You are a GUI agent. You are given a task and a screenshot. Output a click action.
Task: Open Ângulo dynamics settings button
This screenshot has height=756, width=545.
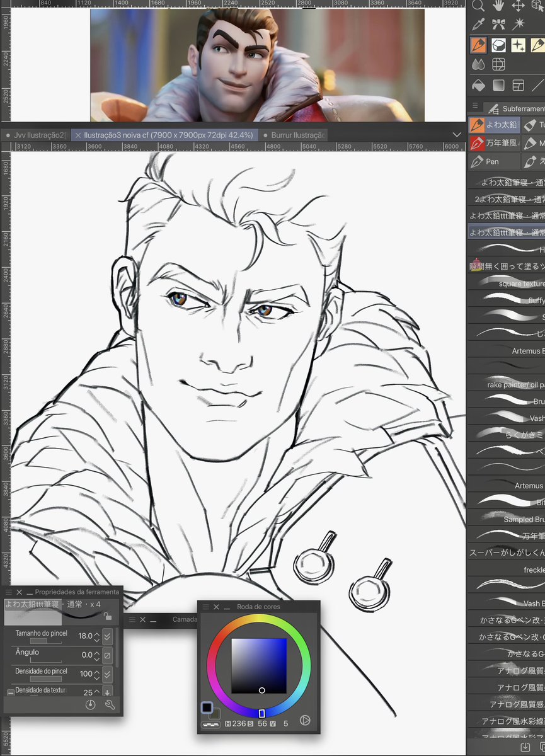108,655
